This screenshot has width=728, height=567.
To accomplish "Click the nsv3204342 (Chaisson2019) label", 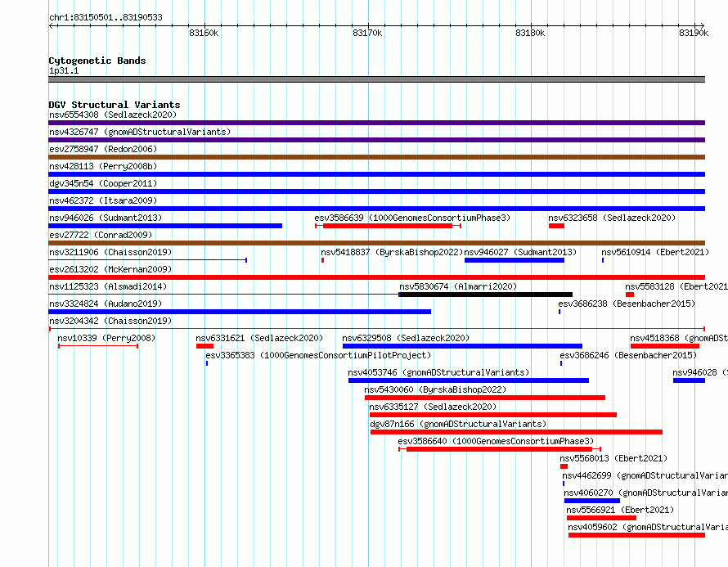I will point(110,321).
